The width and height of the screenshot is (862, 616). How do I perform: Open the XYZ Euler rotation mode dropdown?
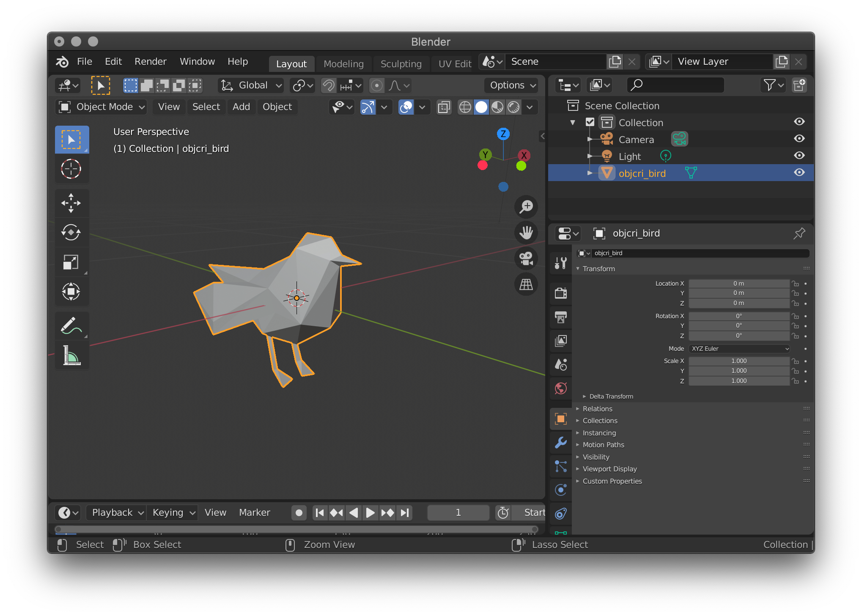click(x=739, y=349)
